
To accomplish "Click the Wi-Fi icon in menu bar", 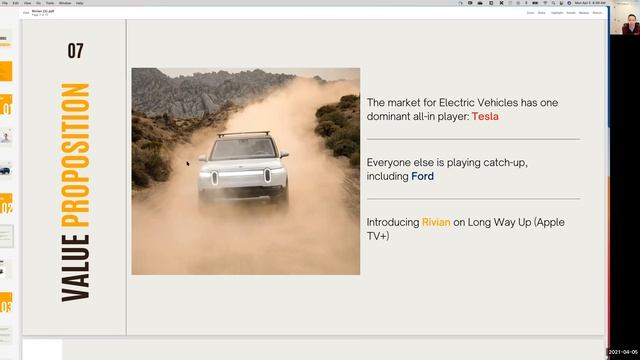I will point(545,3).
